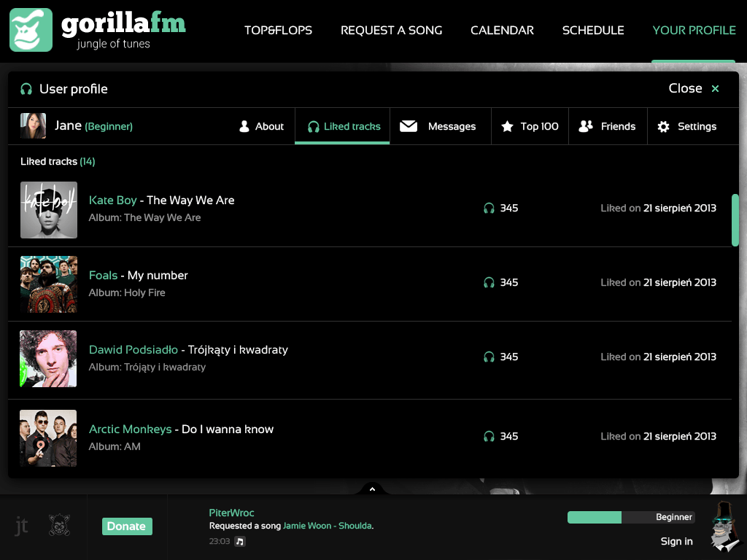Open the SCHEDULE page

point(593,30)
